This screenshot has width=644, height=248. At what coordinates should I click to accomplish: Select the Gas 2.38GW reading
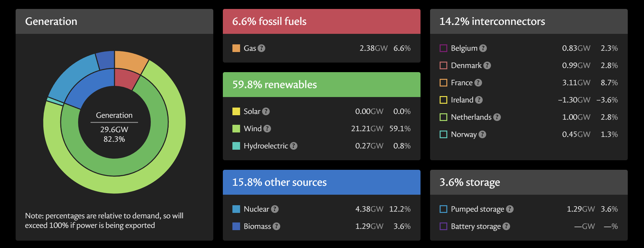(374, 48)
